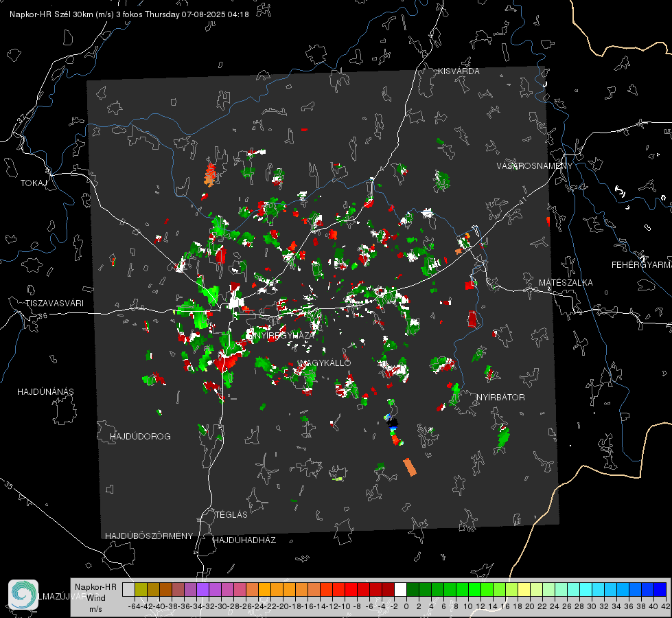
Task: Click the '42' value at the legend scale end
Action: click(x=665, y=606)
